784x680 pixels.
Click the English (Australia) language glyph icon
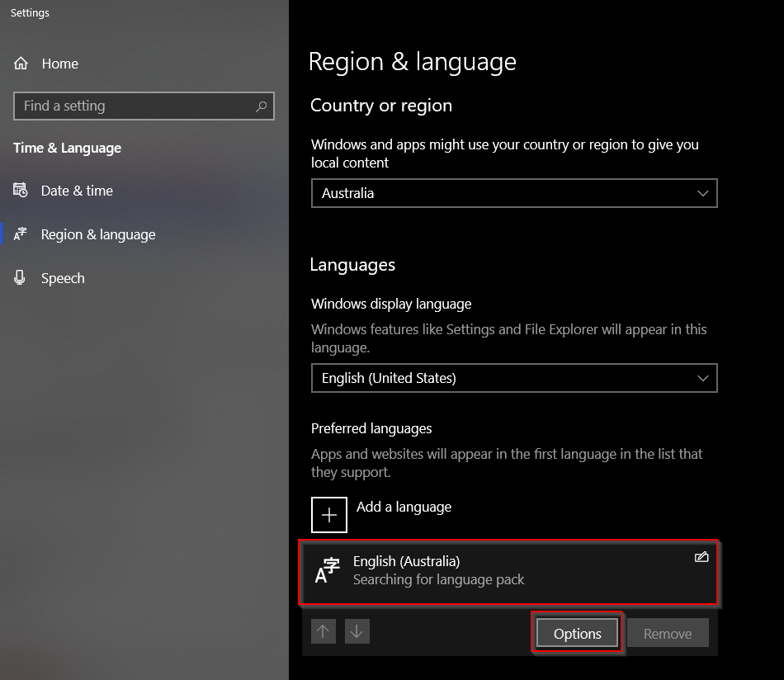coord(328,570)
